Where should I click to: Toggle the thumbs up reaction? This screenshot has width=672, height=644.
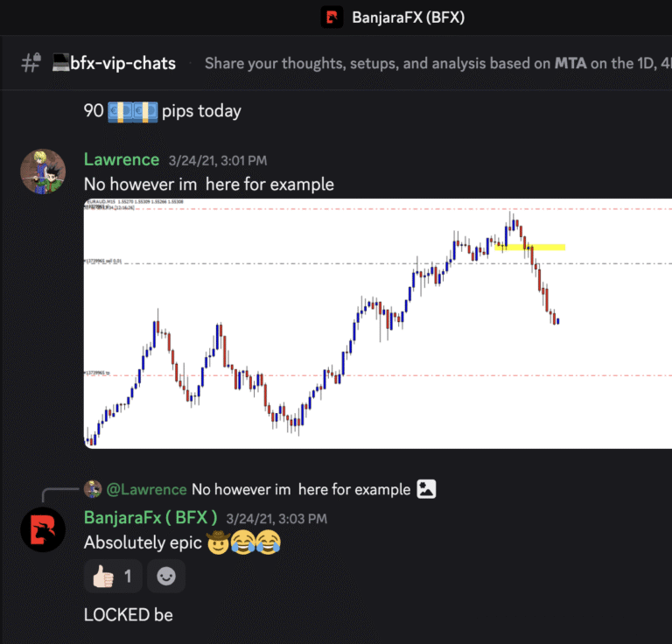click(x=113, y=577)
